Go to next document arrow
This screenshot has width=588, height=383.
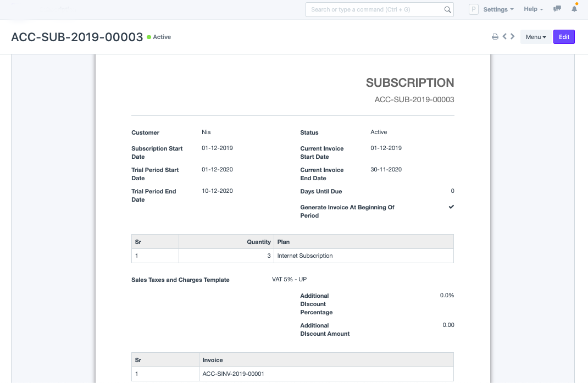(x=513, y=37)
